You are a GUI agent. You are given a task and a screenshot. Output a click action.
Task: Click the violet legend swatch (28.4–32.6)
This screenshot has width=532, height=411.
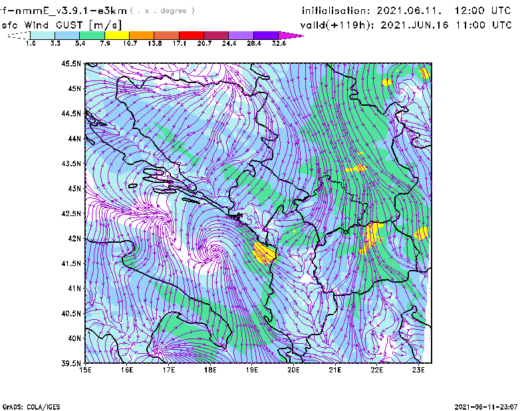point(265,35)
